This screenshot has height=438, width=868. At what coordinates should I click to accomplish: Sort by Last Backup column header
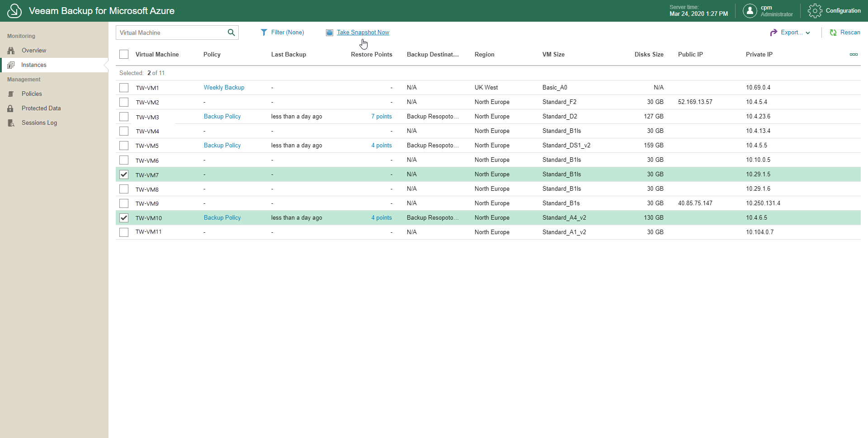coord(288,54)
